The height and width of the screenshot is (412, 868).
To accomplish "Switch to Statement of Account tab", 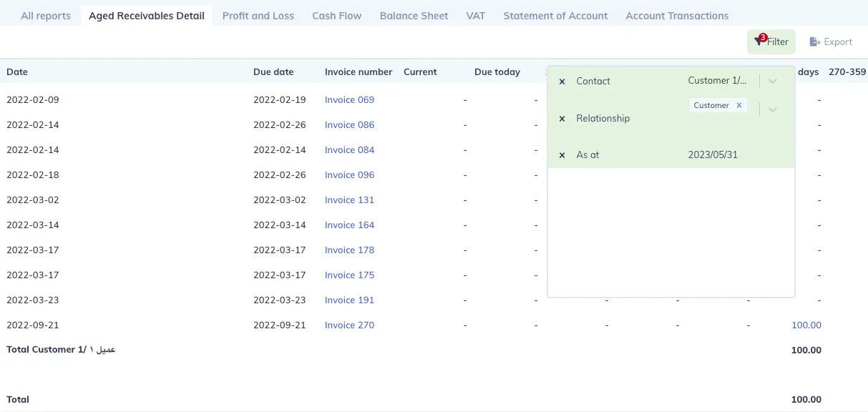I will tap(555, 16).
